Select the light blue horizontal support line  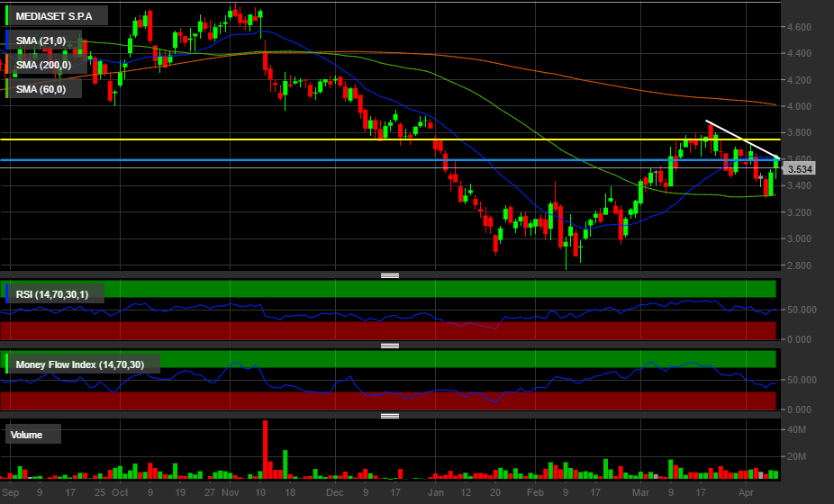click(390, 159)
